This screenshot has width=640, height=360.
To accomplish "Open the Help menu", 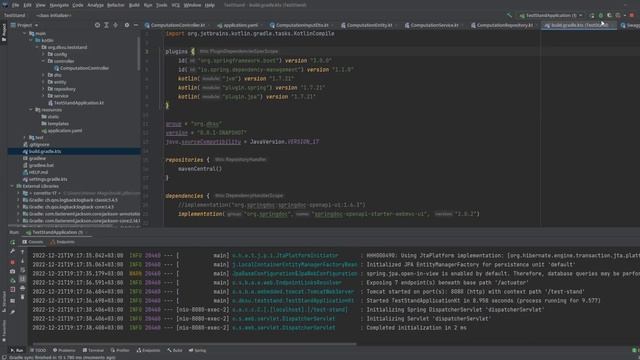I will coord(210,5).
